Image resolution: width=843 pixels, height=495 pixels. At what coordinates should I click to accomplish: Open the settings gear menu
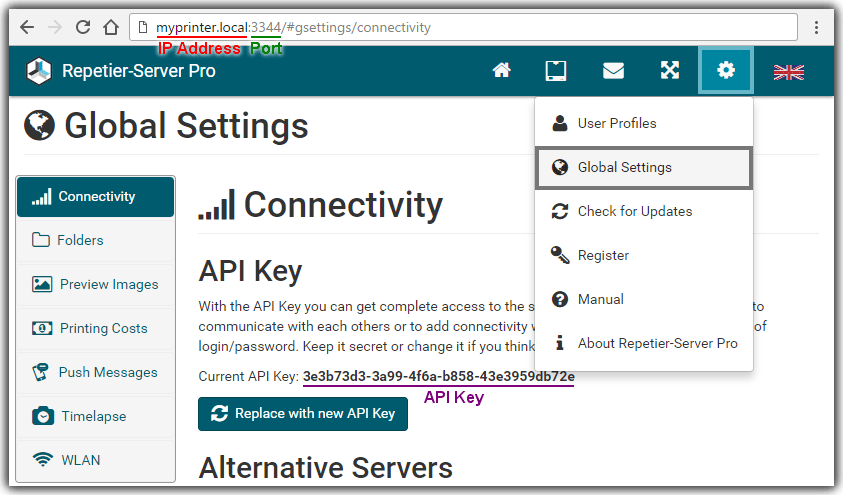coord(726,70)
